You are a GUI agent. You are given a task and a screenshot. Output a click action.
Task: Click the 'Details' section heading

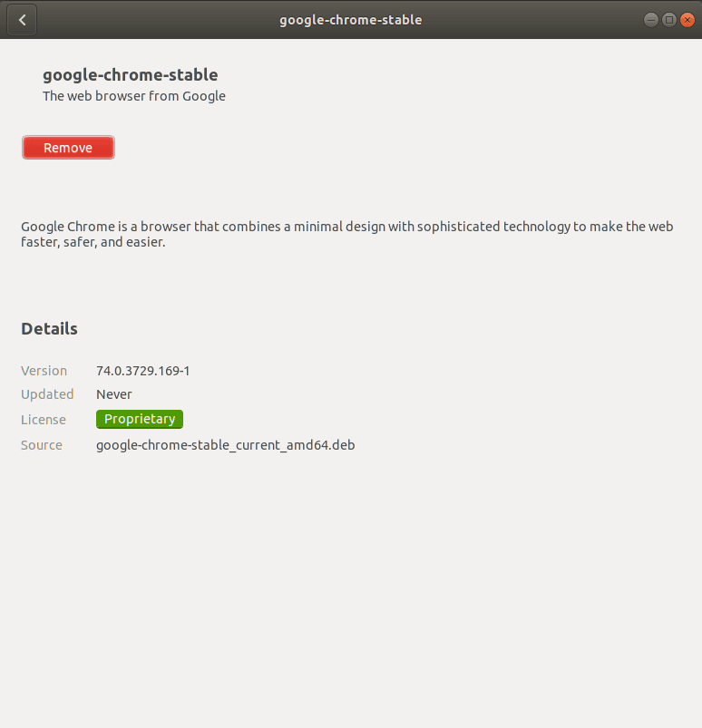[49, 329]
